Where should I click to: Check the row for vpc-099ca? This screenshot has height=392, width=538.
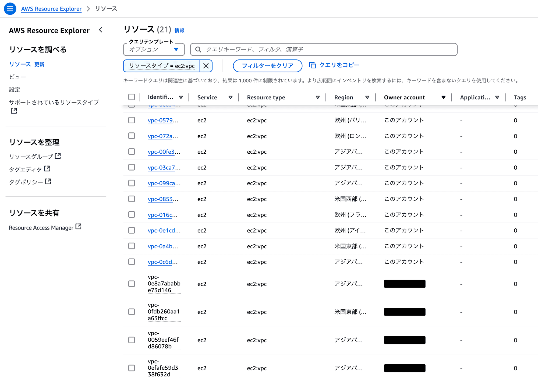pos(132,183)
